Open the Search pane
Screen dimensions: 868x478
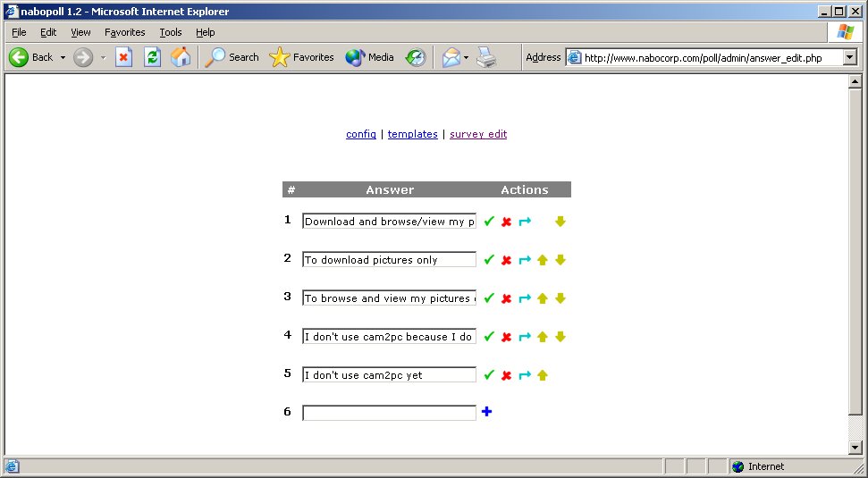tap(232, 57)
